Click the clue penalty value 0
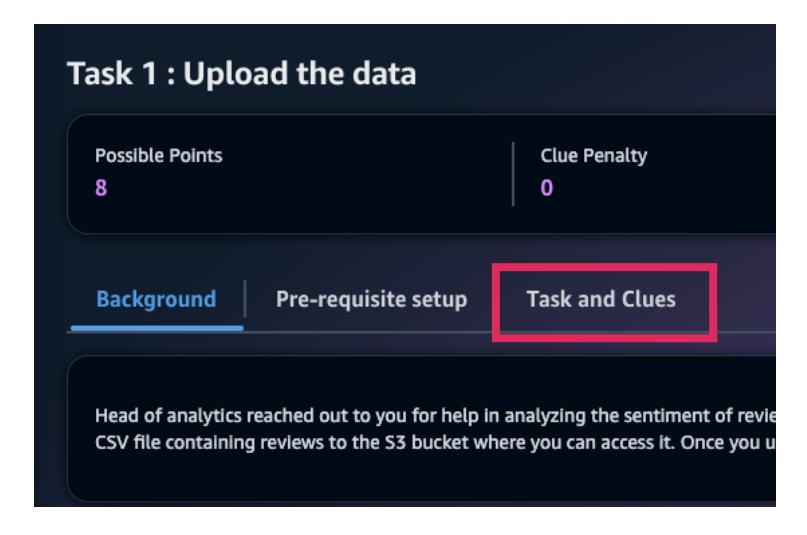The image size is (807, 535). point(546,187)
